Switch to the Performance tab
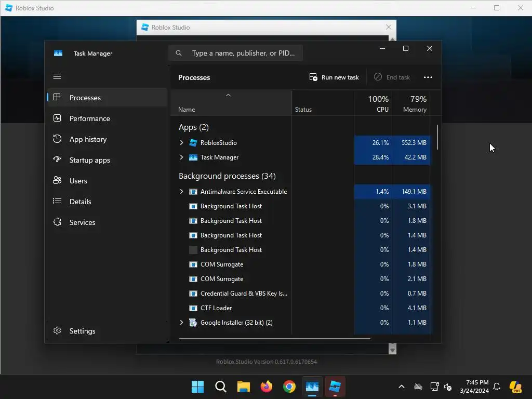Screen dimensions: 532x399 pos(107,118)
